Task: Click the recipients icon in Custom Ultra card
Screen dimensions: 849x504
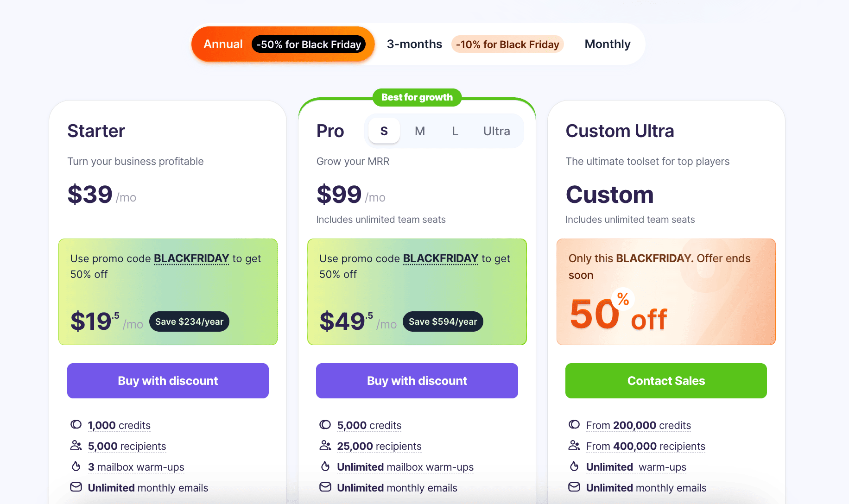Action: (574, 445)
